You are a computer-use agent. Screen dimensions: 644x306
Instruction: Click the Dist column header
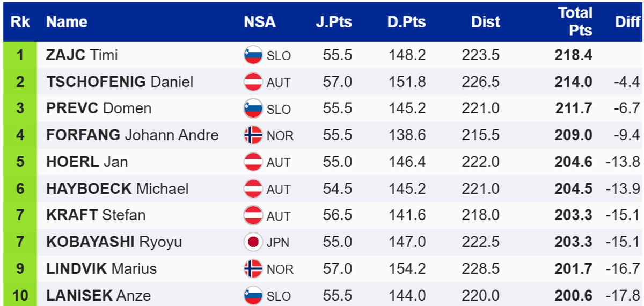[x=485, y=22]
